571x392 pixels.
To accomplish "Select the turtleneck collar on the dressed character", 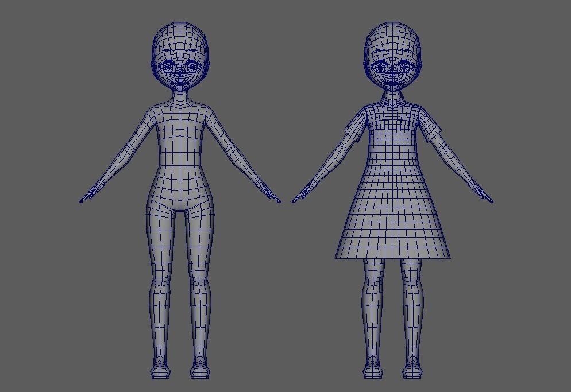I will click(392, 98).
